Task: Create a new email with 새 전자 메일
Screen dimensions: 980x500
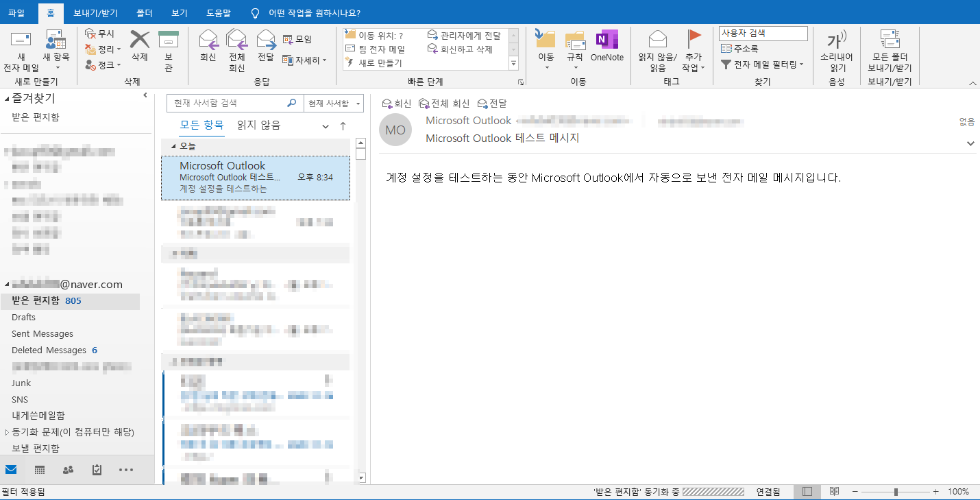Action: (x=21, y=51)
